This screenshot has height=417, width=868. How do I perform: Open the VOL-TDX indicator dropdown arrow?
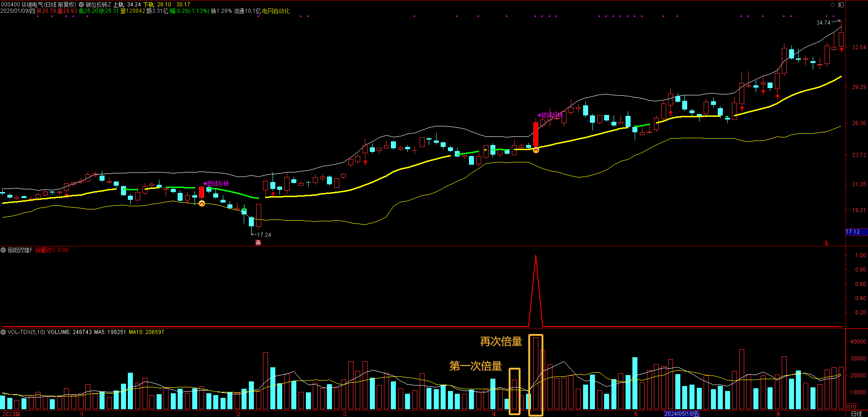pos(3,332)
